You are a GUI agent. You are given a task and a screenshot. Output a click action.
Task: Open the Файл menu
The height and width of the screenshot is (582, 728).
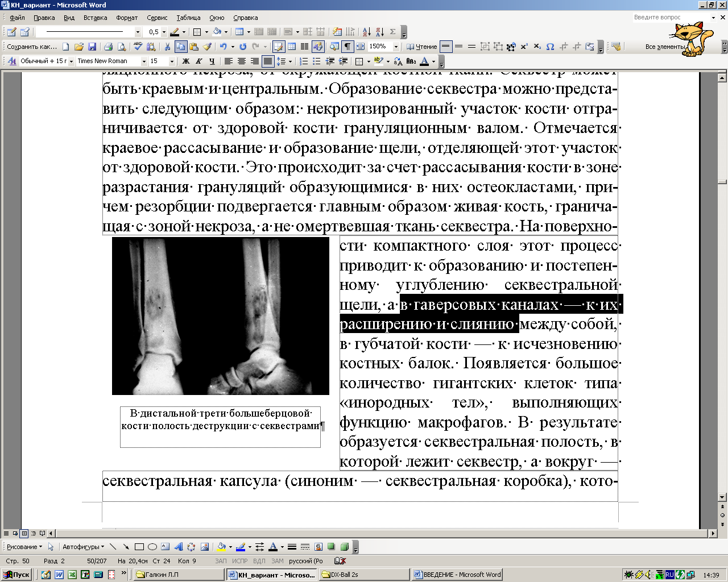point(17,18)
